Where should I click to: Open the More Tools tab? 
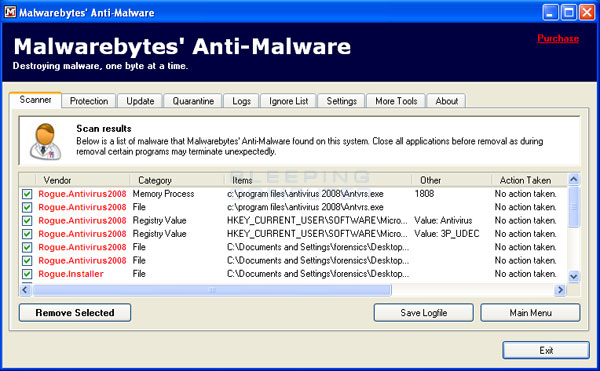click(x=396, y=101)
